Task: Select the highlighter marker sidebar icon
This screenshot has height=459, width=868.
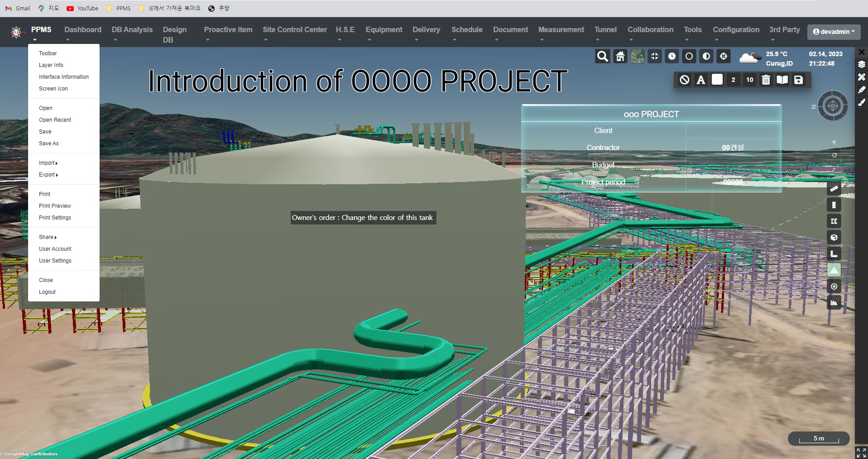Action: point(862,90)
